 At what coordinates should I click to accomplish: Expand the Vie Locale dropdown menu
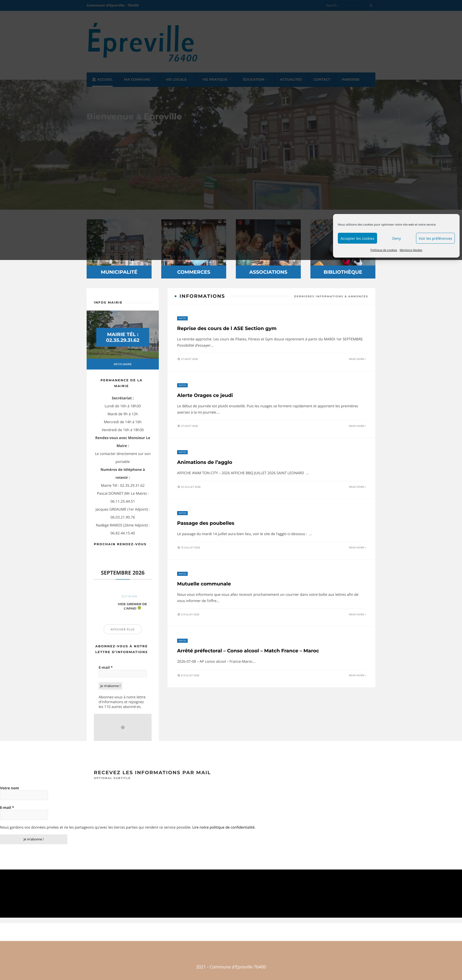pyautogui.click(x=178, y=79)
